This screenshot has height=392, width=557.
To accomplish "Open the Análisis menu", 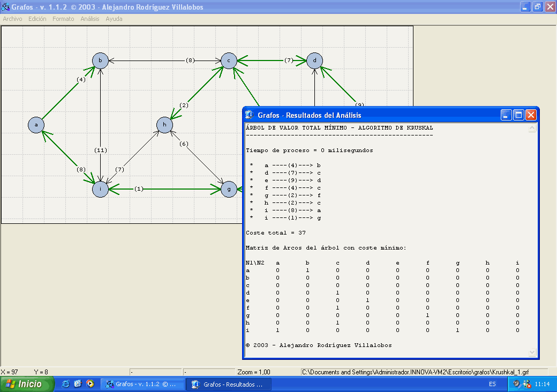I will click(x=90, y=19).
